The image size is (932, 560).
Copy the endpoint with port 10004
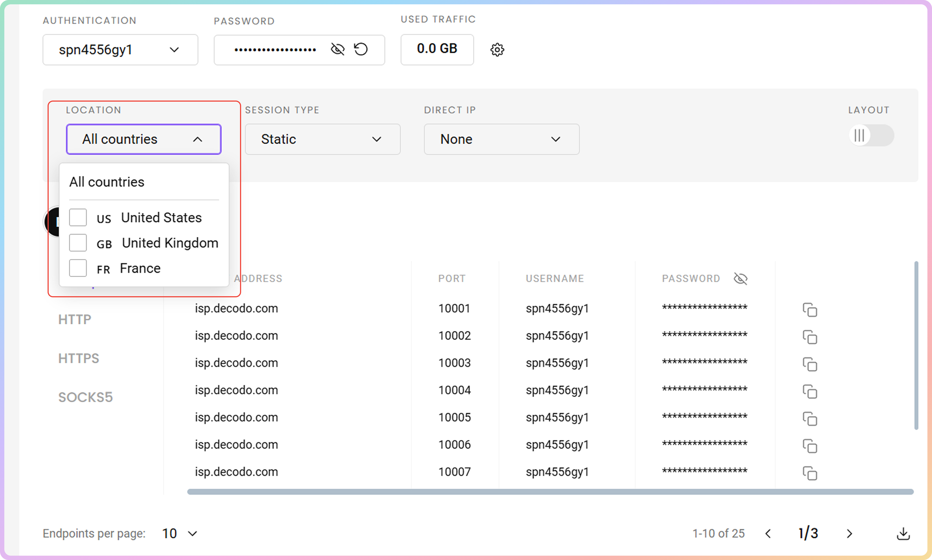tap(810, 392)
